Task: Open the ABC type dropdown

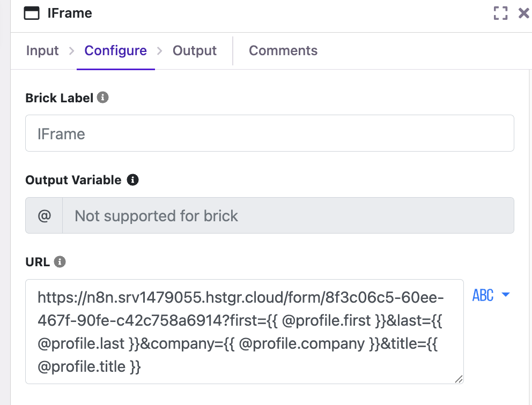Action: (x=491, y=295)
